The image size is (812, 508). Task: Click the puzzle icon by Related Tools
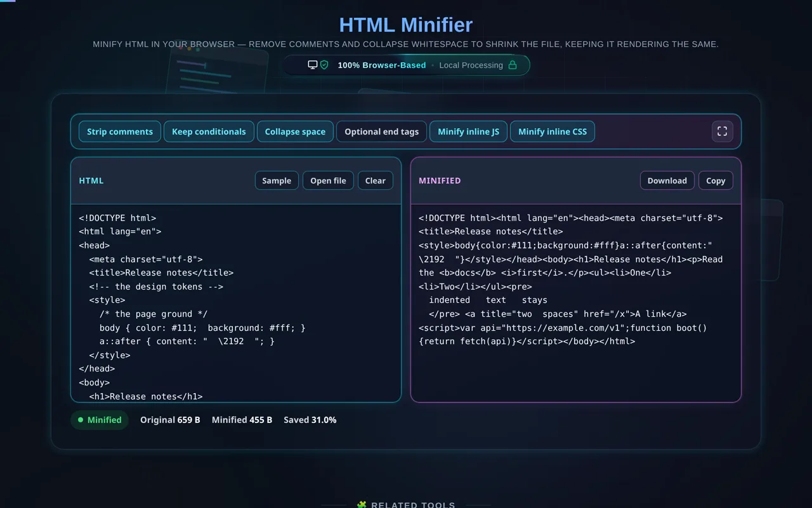(x=362, y=505)
